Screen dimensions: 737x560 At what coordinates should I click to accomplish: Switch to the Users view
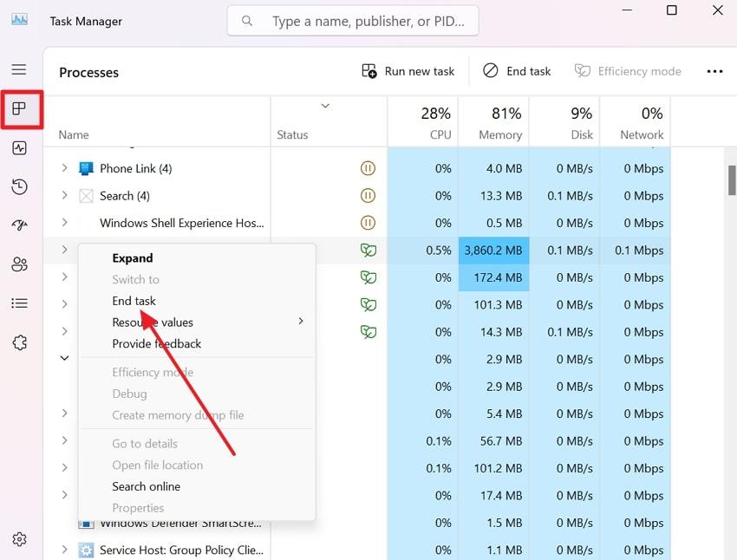22,264
